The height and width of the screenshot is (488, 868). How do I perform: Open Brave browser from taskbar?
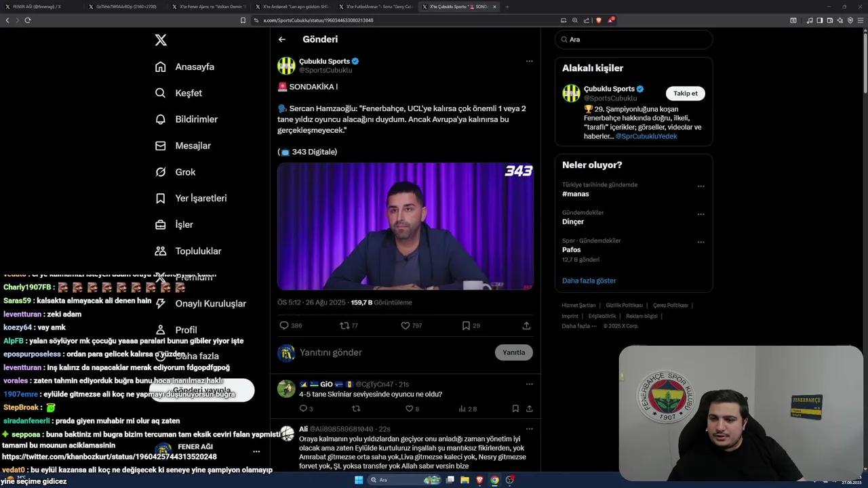[x=480, y=480]
